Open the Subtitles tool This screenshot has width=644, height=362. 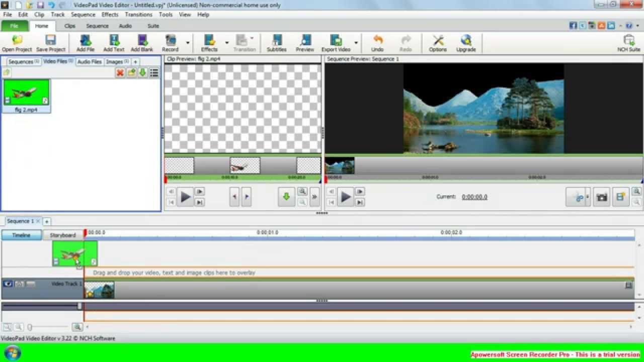click(x=276, y=44)
